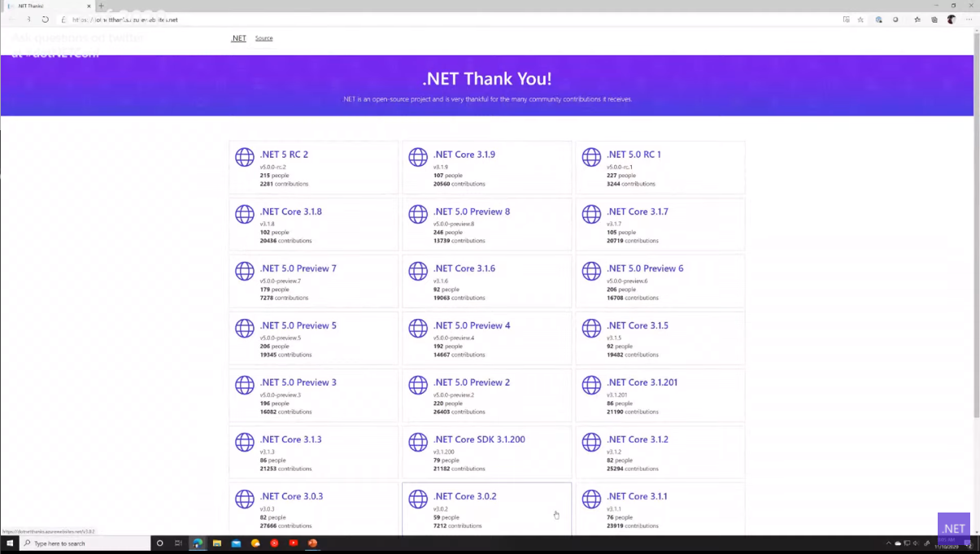Open the .NET Core 3.1.201 release title
The width and height of the screenshot is (980, 554).
pos(642,382)
